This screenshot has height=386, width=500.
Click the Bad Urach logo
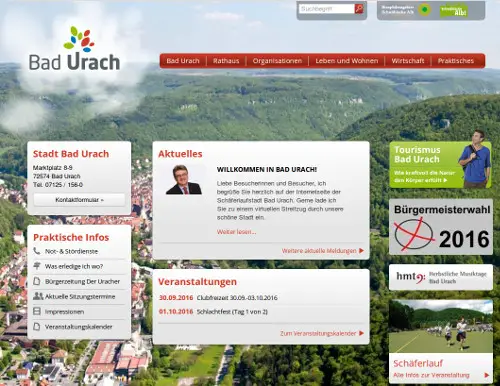(x=74, y=49)
